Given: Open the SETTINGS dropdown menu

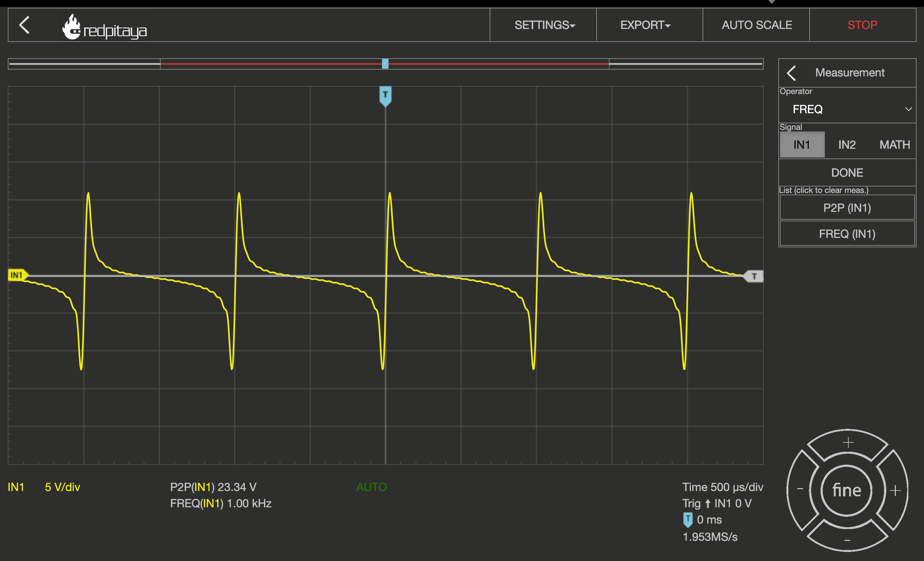Looking at the screenshot, I should point(543,25).
